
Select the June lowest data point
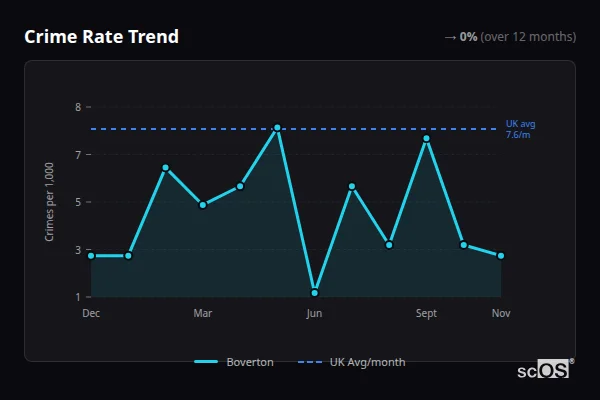coord(315,293)
